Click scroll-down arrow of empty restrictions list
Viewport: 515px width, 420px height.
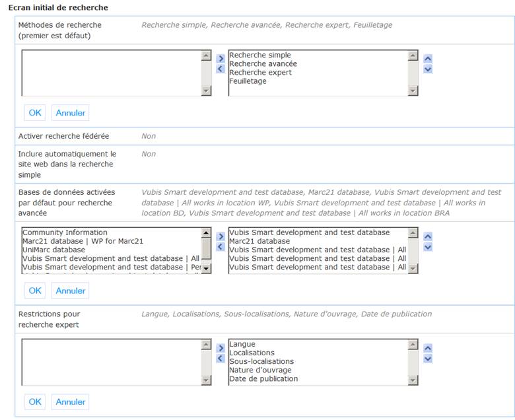coord(206,380)
